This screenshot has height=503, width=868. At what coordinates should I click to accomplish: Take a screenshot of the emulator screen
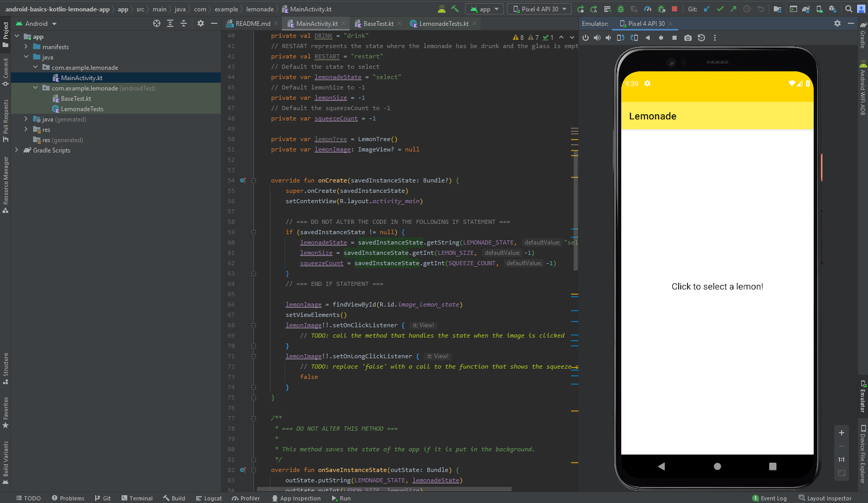pyautogui.click(x=688, y=37)
